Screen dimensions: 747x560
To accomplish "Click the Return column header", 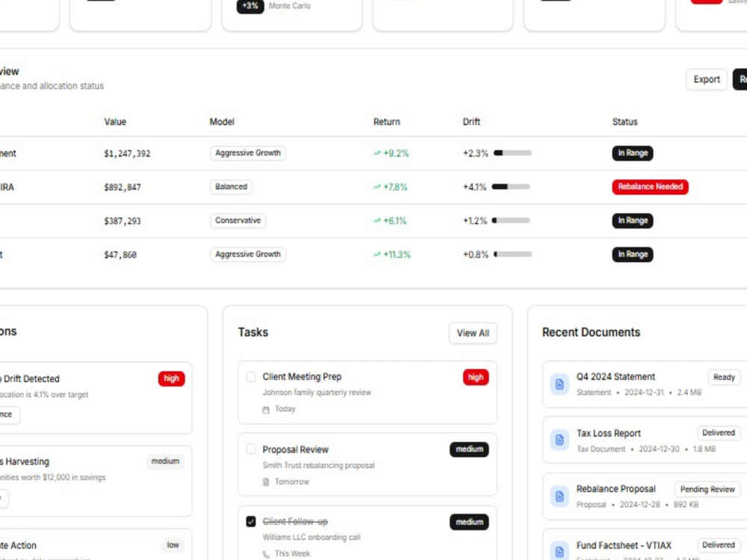I will [x=387, y=122].
